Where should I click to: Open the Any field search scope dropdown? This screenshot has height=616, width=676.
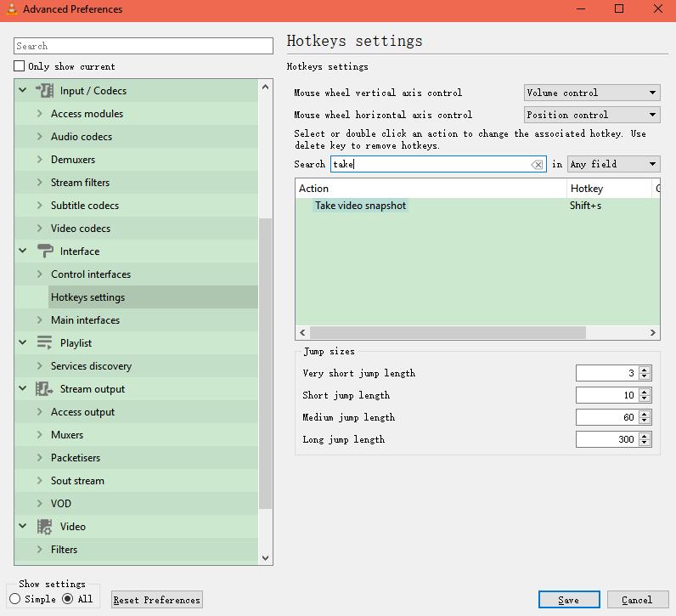(613, 164)
